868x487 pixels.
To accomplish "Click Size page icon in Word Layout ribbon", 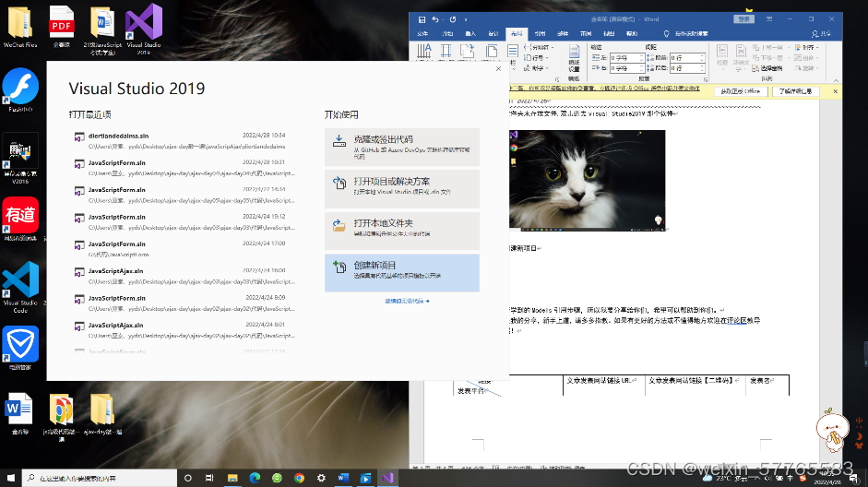I will [x=491, y=52].
